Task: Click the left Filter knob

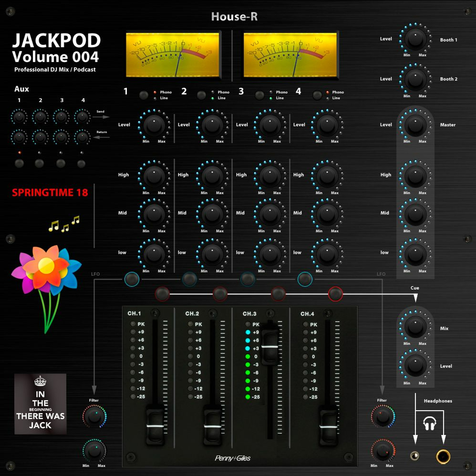Action: [94, 416]
